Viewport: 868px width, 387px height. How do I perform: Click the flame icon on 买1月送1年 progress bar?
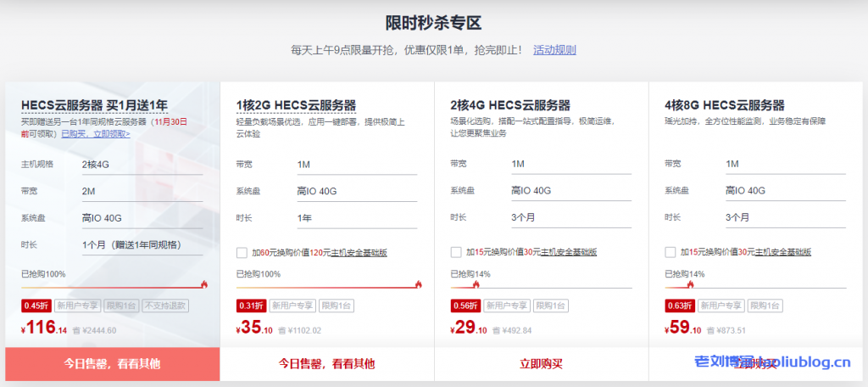[x=203, y=284]
